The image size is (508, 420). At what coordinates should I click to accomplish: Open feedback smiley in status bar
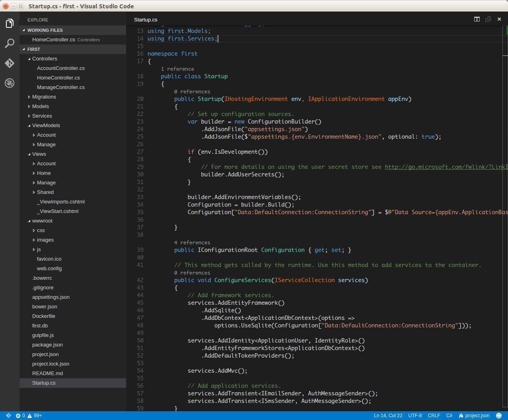click(499, 416)
